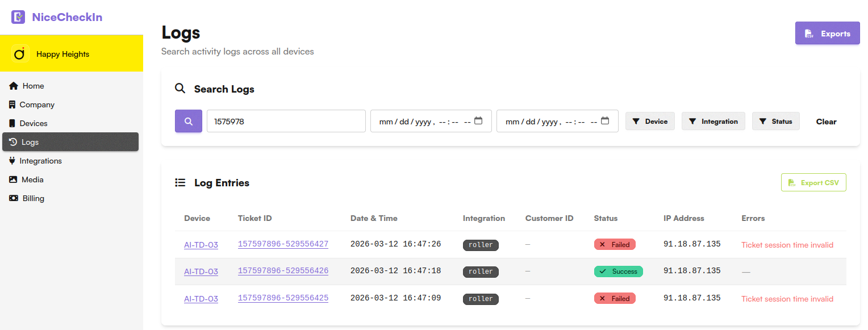Click the Exports button

pyautogui.click(x=827, y=34)
